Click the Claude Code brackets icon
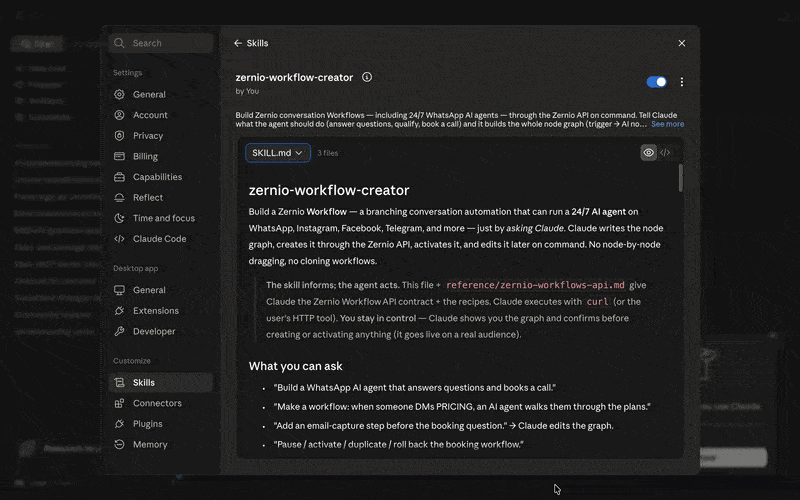This screenshot has width=800, height=500. (x=119, y=239)
